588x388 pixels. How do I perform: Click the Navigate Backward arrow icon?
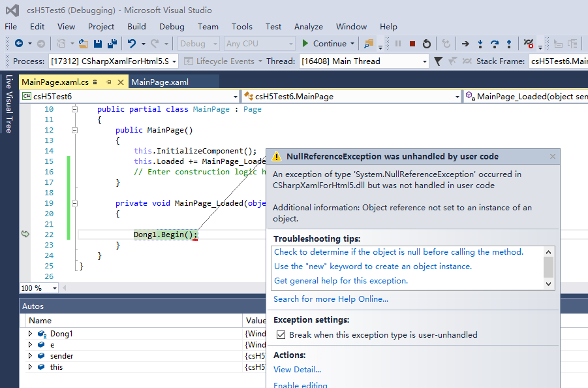tap(19, 44)
